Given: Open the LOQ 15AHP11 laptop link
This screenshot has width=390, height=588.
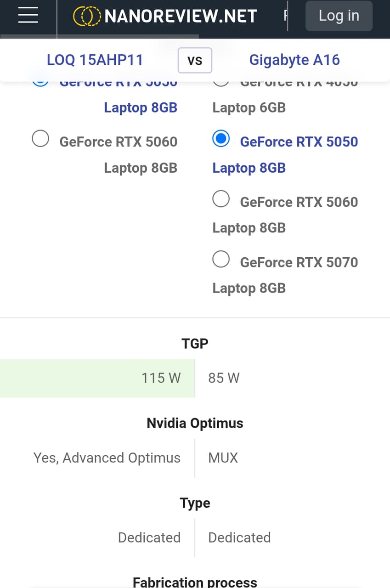Looking at the screenshot, I should (x=95, y=60).
